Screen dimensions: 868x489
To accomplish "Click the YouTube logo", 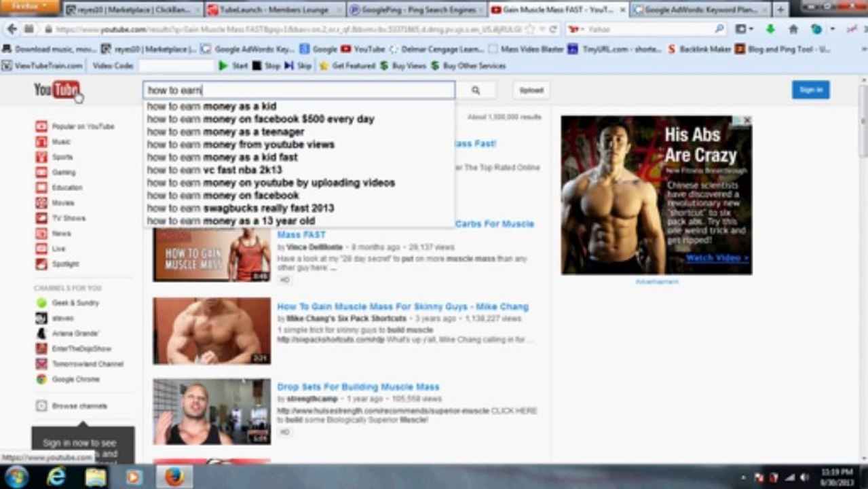I will 57,90.
